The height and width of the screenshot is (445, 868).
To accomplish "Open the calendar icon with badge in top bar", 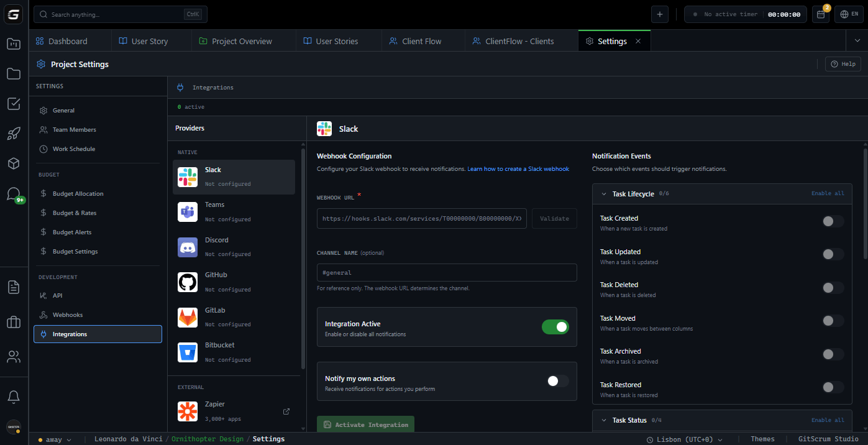I will (x=820, y=13).
